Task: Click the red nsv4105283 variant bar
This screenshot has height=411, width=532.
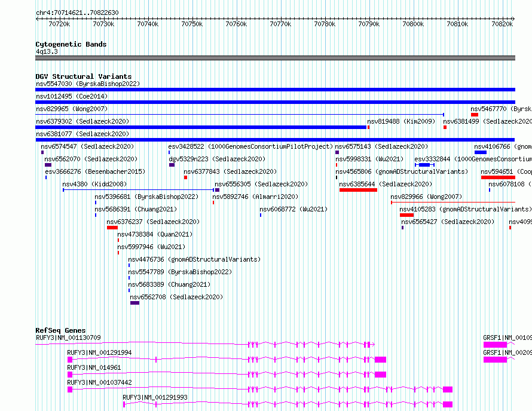Action: (x=406, y=215)
